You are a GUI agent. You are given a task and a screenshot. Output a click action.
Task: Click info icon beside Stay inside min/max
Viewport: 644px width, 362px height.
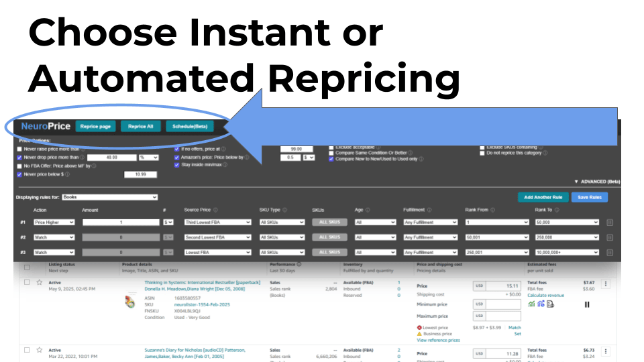[225, 165]
